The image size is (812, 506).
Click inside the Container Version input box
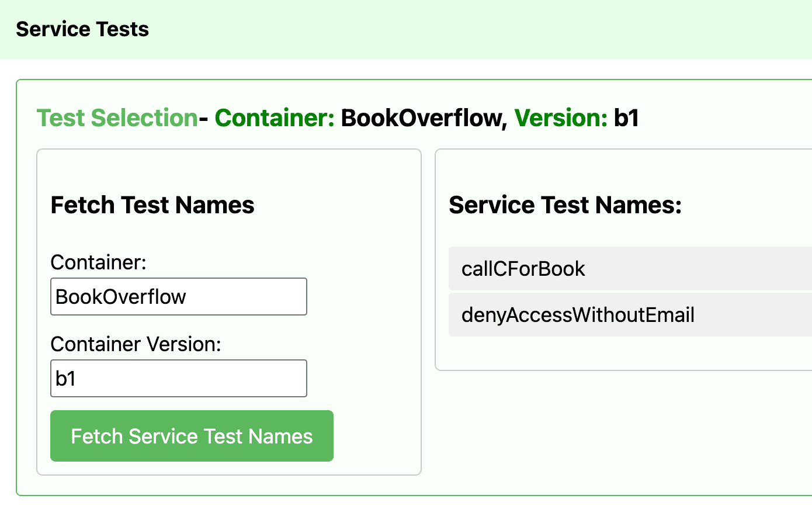[x=178, y=378]
